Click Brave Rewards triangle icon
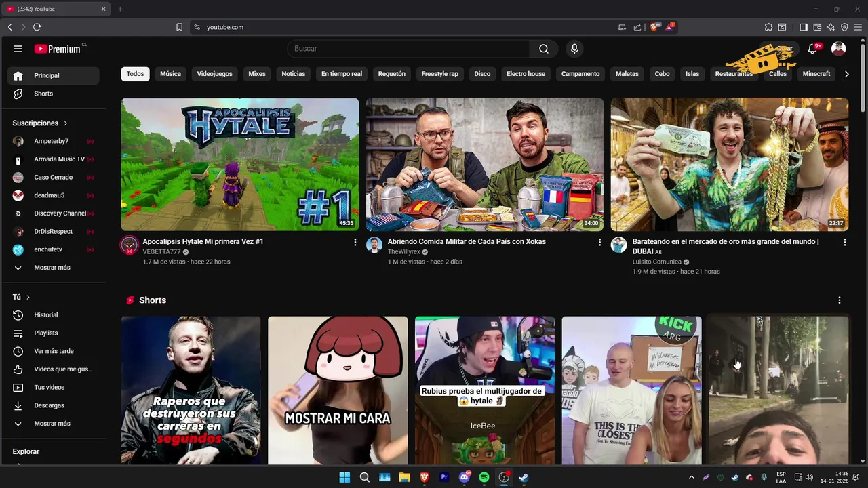Image resolution: width=868 pixels, height=488 pixels. click(x=670, y=27)
